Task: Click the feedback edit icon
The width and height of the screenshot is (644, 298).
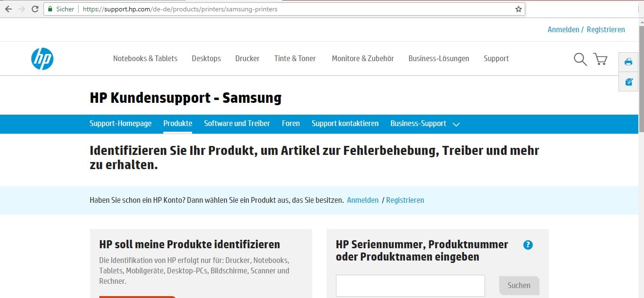Action: tap(628, 81)
